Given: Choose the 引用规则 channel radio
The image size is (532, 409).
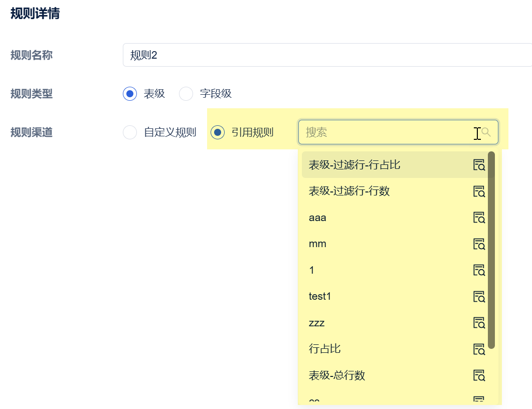Looking at the screenshot, I should (218, 132).
